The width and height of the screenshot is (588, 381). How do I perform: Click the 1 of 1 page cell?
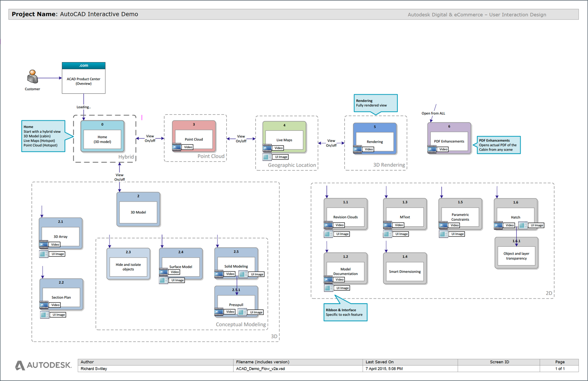point(560,369)
